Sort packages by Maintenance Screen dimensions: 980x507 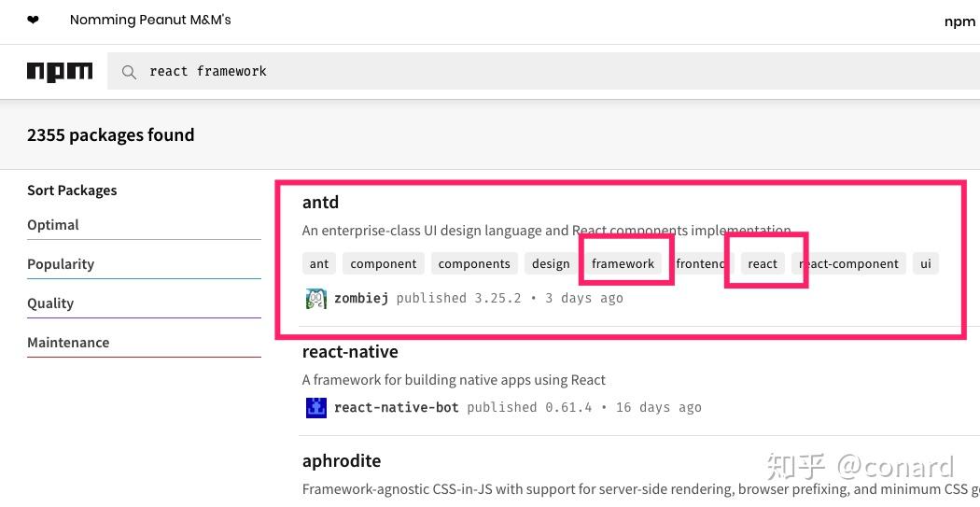pos(68,343)
